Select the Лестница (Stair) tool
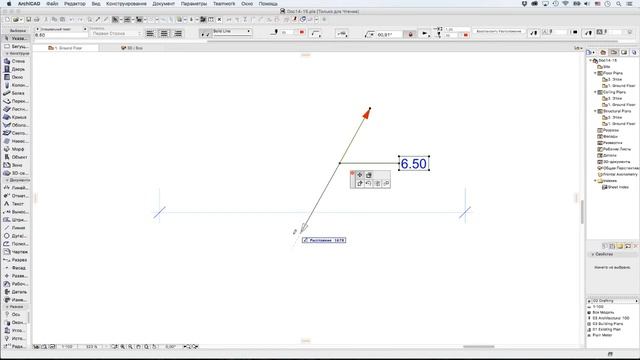640x360 pixels. [x=15, y=109]
